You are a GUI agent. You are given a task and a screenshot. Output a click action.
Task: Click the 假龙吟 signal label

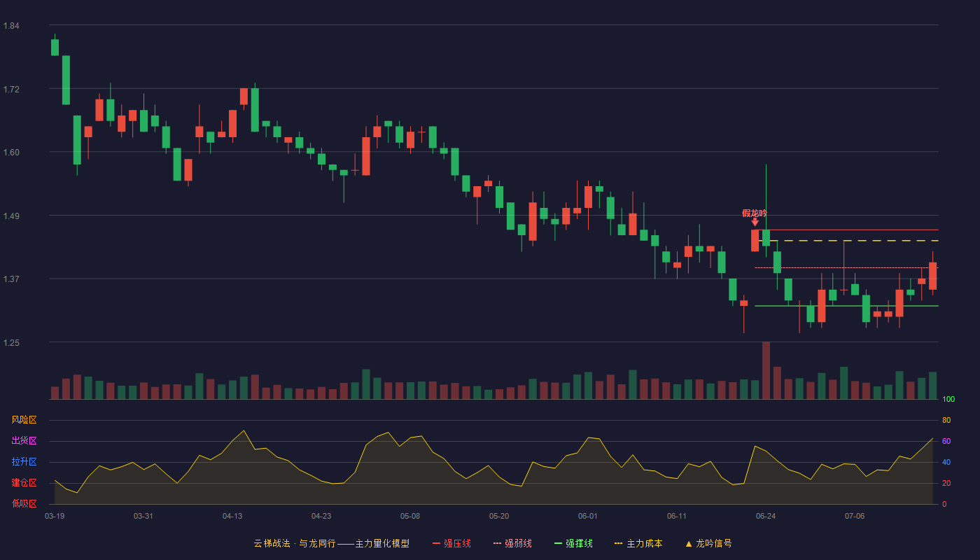tap(755, 213)
